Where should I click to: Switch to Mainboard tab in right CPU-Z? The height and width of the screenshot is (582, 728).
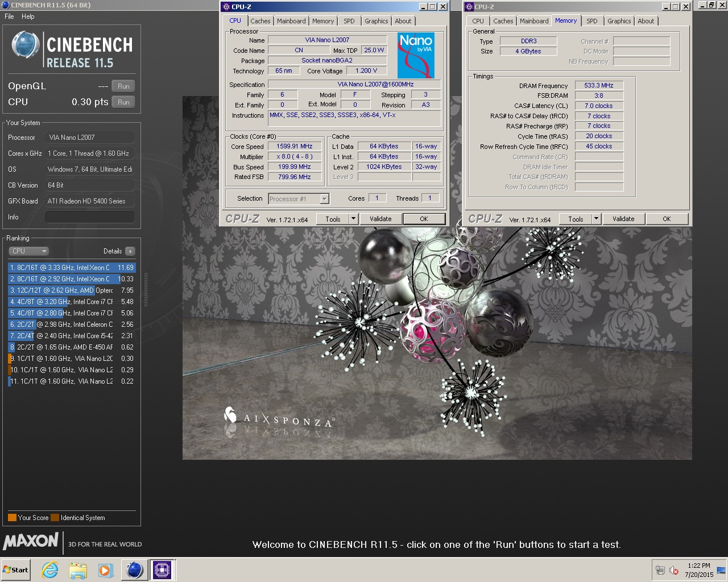click(534, 21)
